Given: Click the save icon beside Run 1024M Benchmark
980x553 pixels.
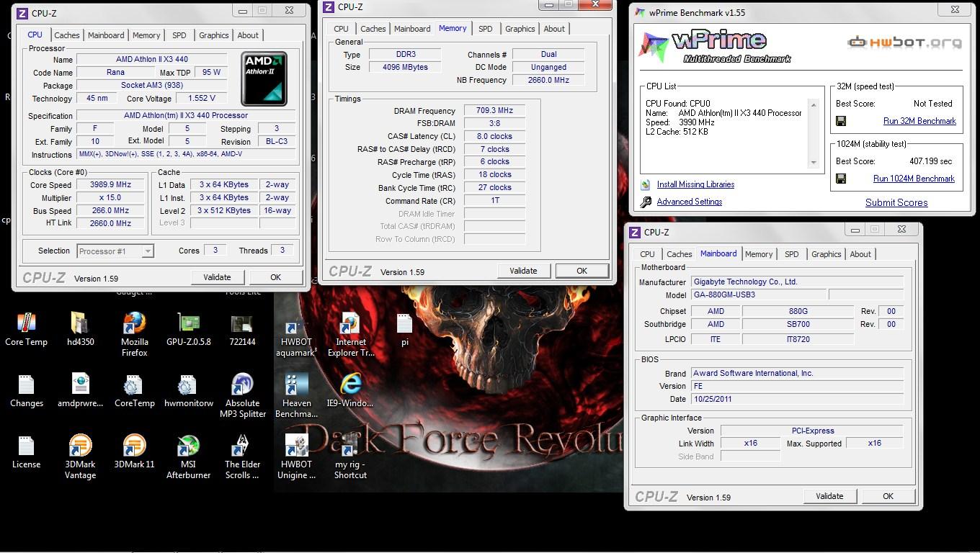Looking at the screenshot, I should coord(841,179).
